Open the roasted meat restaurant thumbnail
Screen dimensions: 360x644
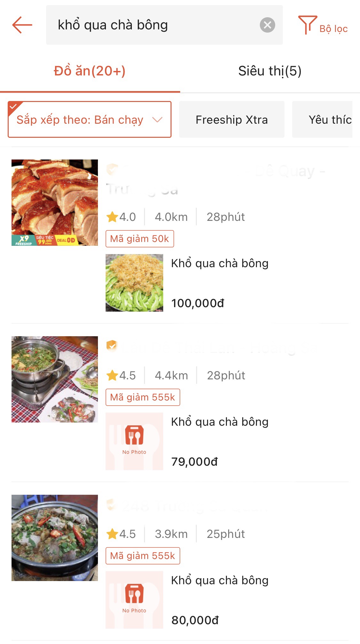55,203
